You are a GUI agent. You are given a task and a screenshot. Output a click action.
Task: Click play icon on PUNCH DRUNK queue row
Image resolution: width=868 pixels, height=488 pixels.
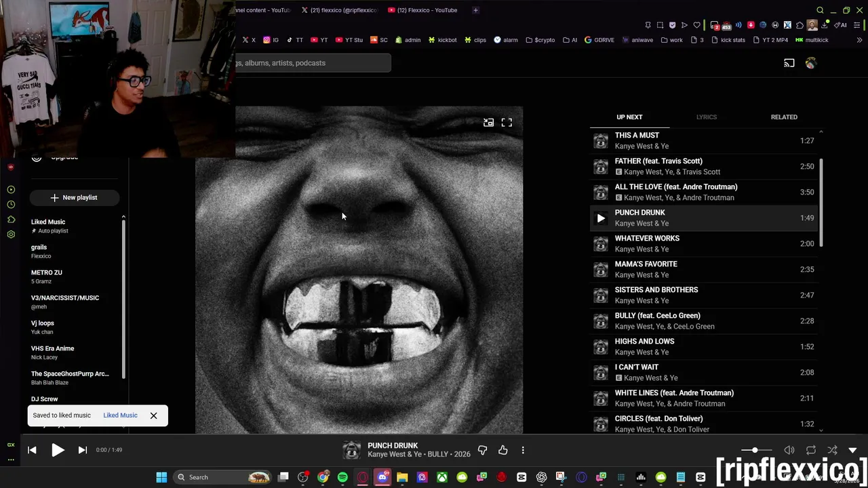pyautogui.click(x=601, y=218)
